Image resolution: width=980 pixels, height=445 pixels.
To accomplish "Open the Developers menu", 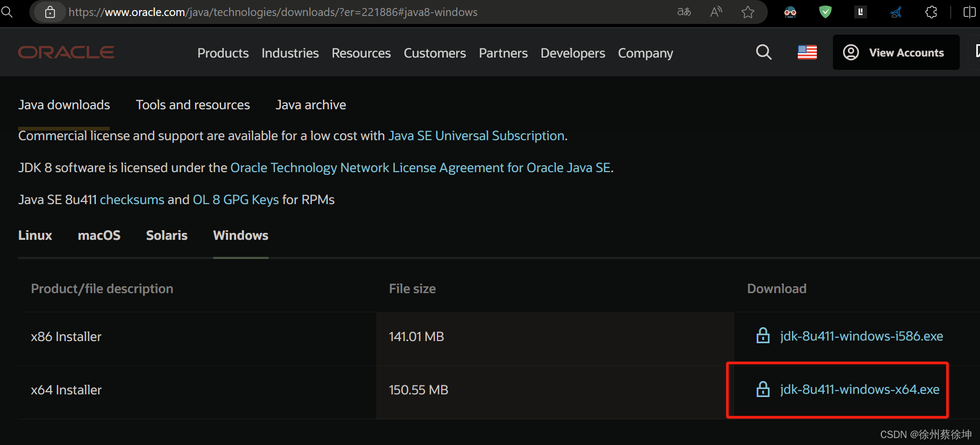I will [x=573, y=53].
